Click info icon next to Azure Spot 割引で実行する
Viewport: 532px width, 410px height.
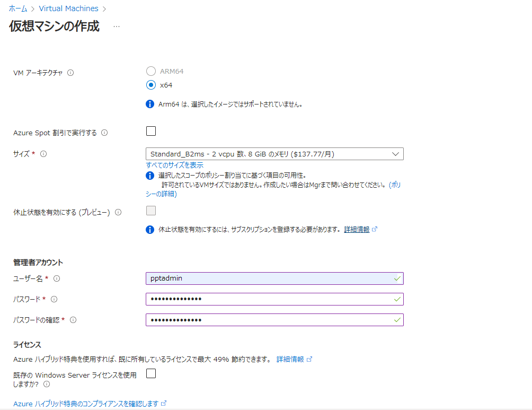104,133
